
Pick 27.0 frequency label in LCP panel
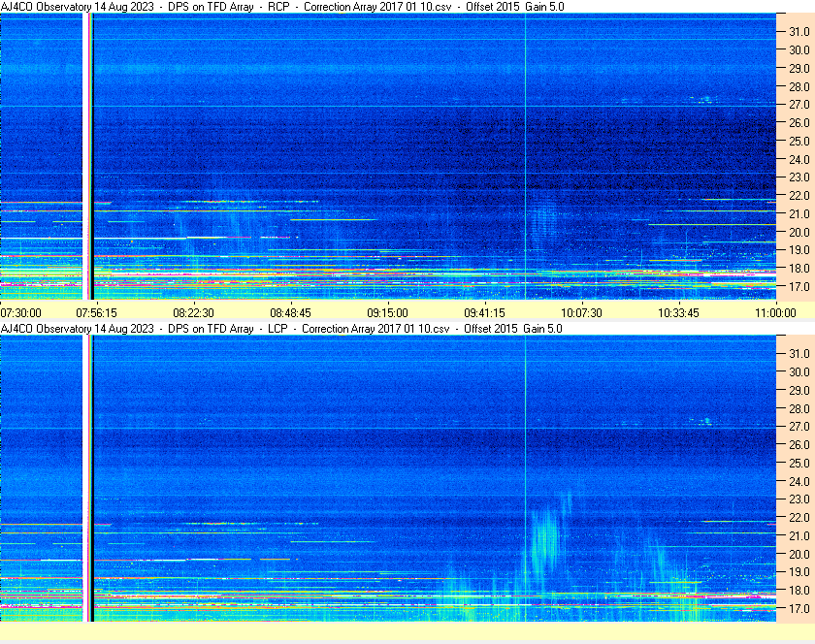(x=799, y=426)
